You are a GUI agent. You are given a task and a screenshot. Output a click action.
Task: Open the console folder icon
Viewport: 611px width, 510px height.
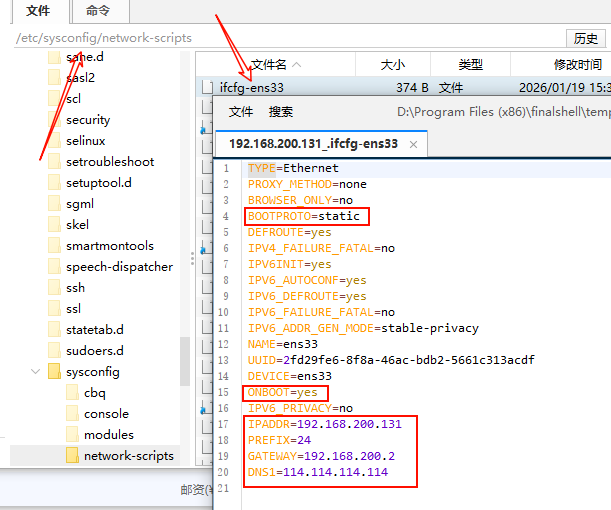[72, 414]
